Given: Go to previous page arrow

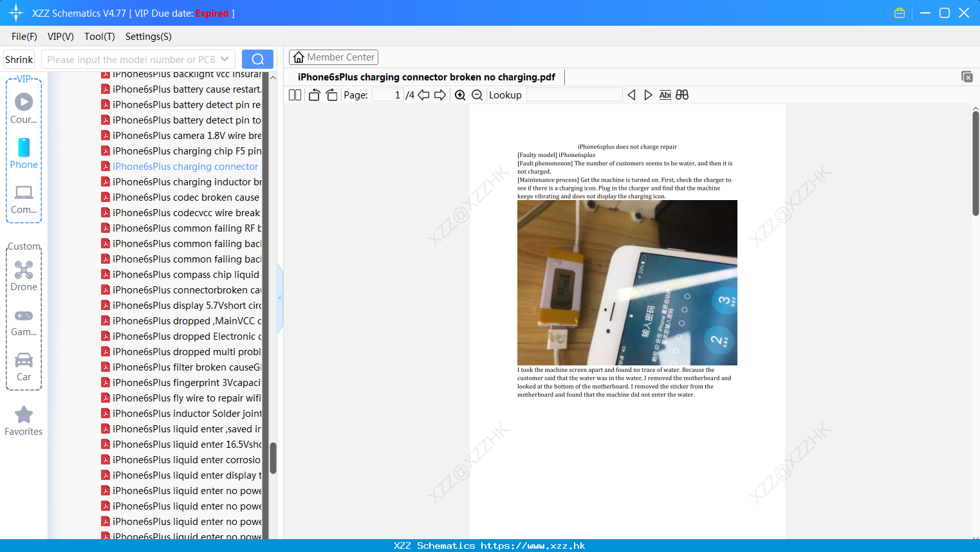Looking at the screenshot, I should coord(423,95).
